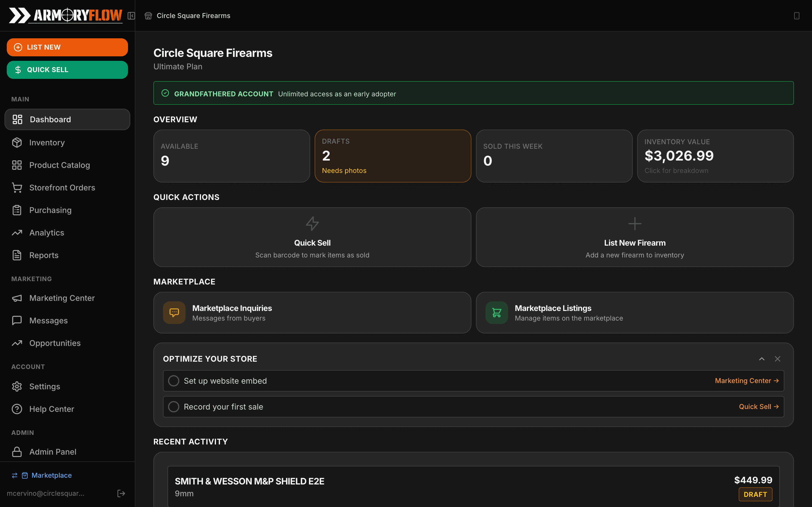Select Dashboard in the sidebar menu
Screen dimensions: 812x507
point(50,119)
